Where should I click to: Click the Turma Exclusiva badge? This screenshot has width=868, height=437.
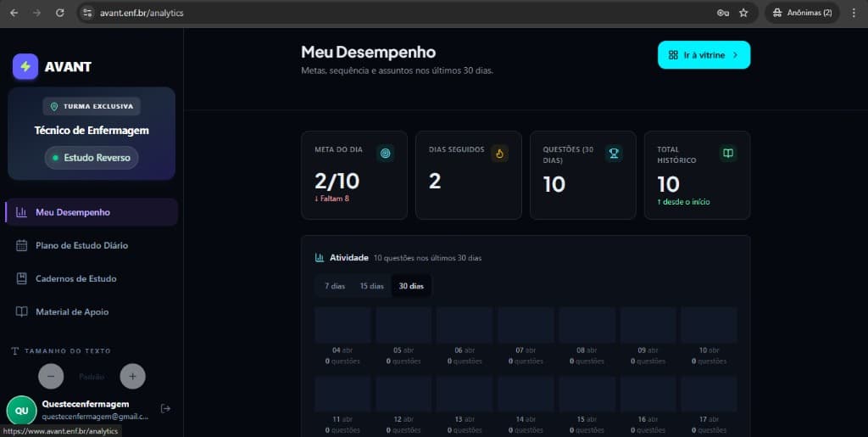pyautogui.click(x=92, y=106)
